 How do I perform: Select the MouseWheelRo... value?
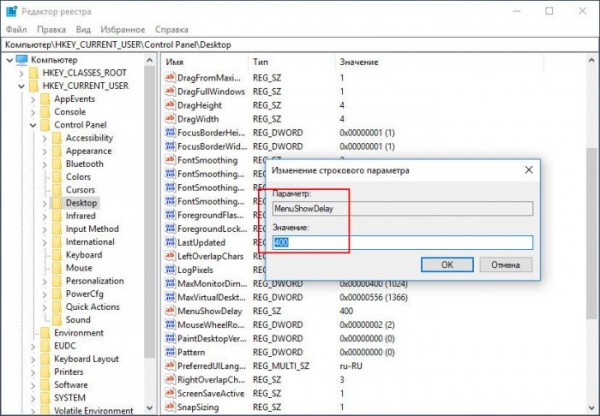pyautogui.click(x=211, y=325)
